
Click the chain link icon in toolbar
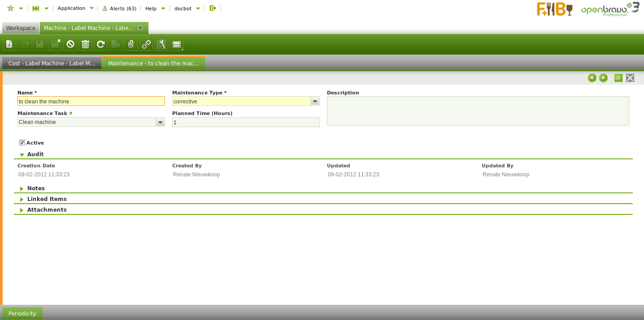click(x=146, y=44)
